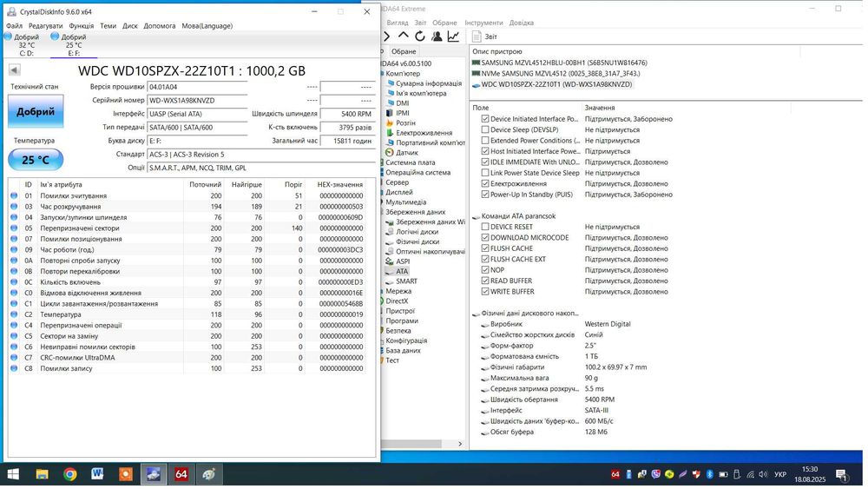Collapse the Команди ATA group
Viewport: 868px width, 489px height.
(x=476, y=216)
